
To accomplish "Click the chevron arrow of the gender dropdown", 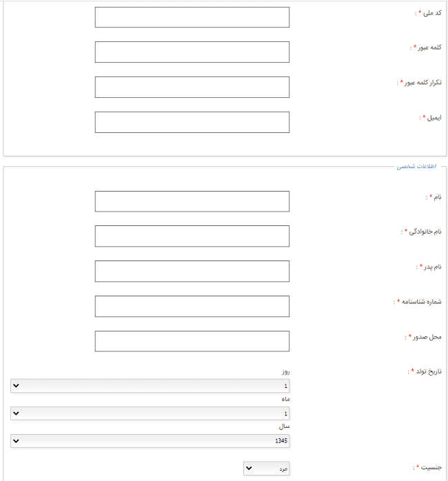I will point(250,468).
